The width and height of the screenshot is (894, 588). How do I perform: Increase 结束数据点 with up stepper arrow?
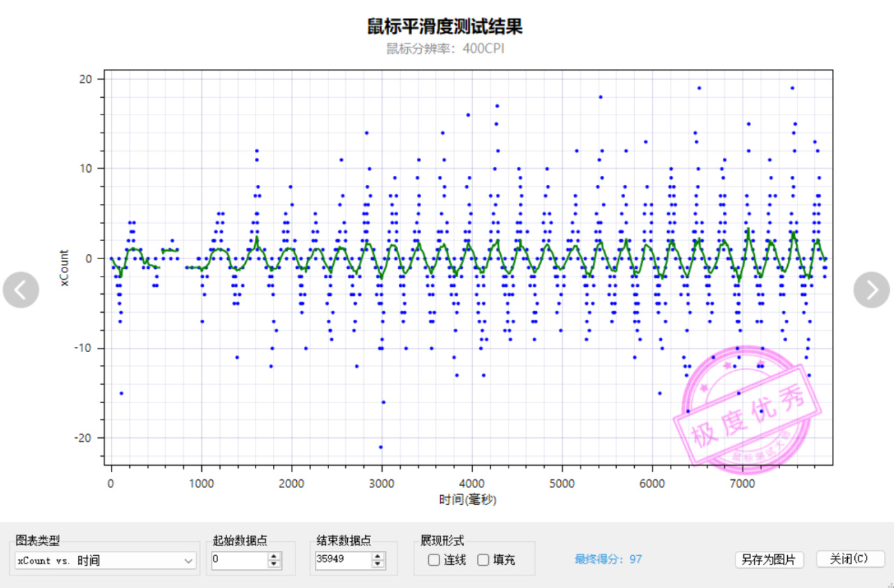click(x=378, y=557)
